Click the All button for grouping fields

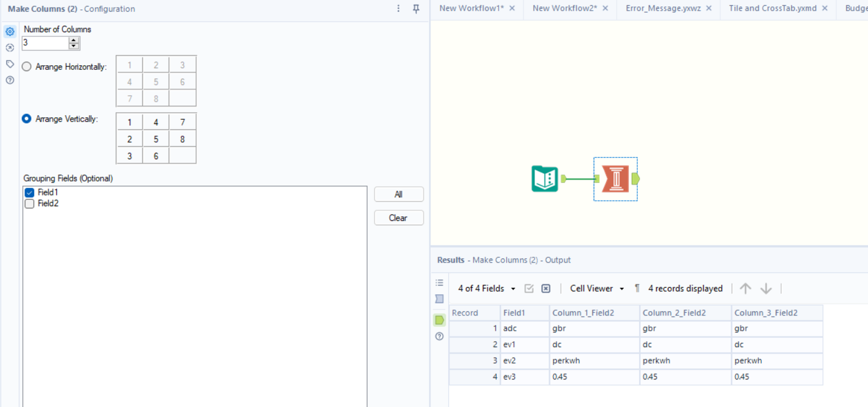pyautogui.click(x=399, y=194)
